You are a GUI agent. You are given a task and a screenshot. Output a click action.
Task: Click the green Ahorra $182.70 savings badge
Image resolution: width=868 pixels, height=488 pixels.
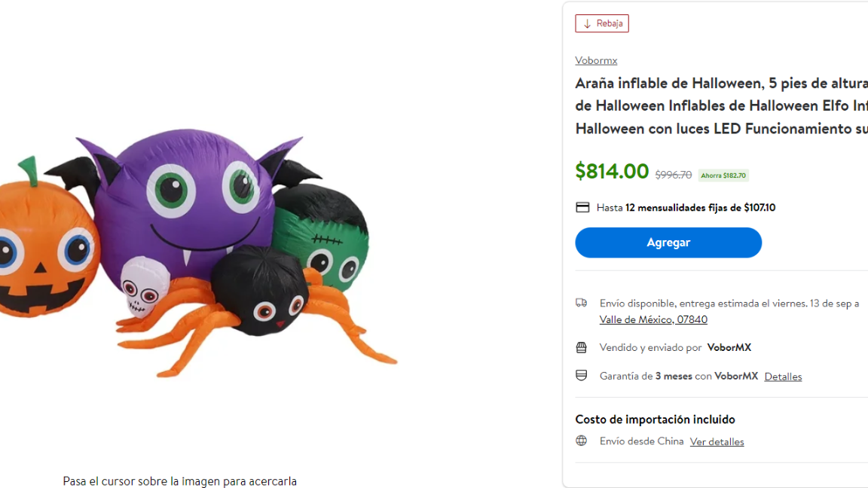[723, 175]
